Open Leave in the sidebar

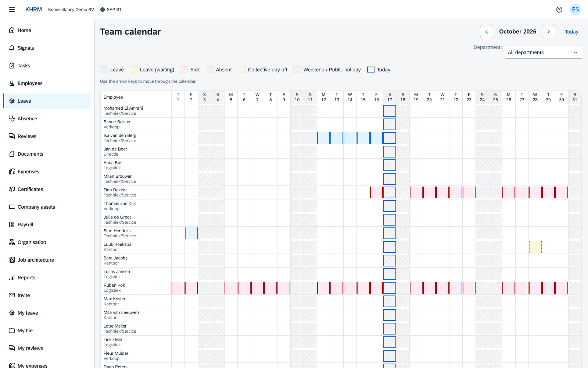pyautogui.click(x=47, y=101)
